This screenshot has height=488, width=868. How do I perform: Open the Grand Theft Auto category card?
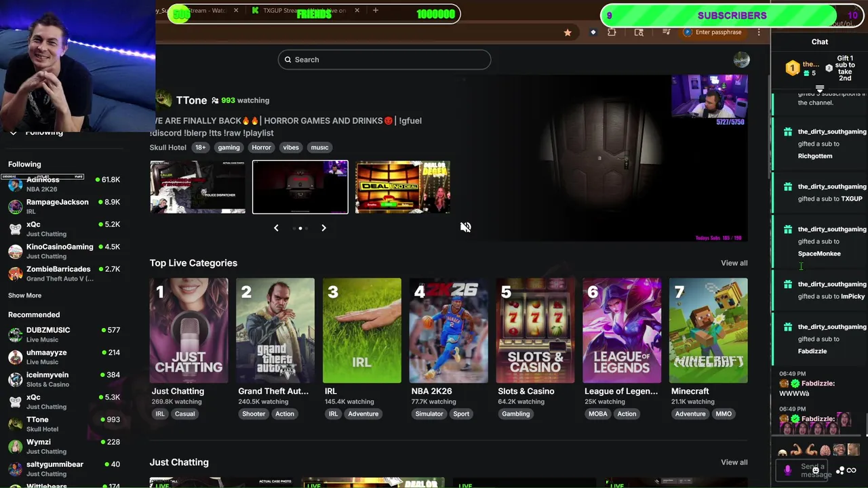[x=275, y=331]
